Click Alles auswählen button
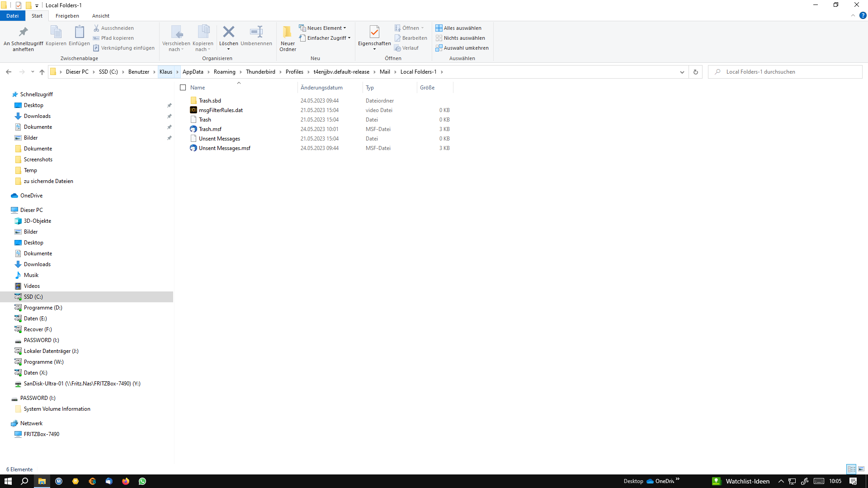Image resolution: width=868 pixels, height=488 pixels. 458,28
